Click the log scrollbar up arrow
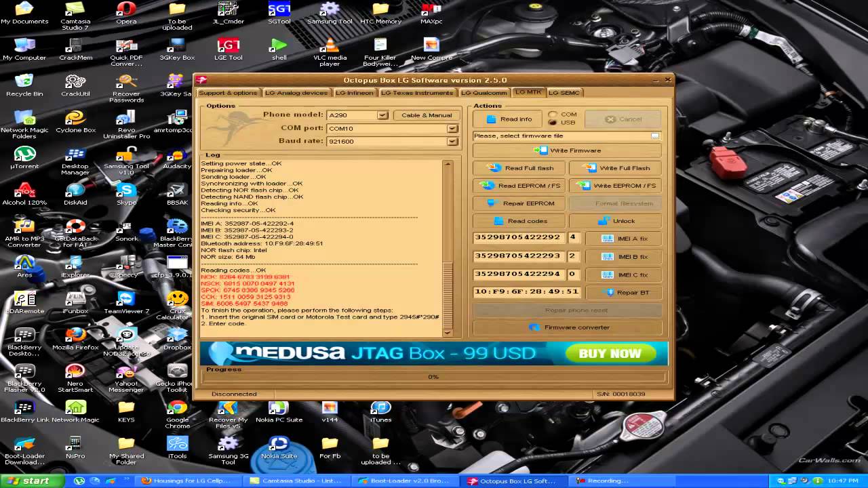The width and height of the screenshot is (868, 488). click(x=448, y=165)
